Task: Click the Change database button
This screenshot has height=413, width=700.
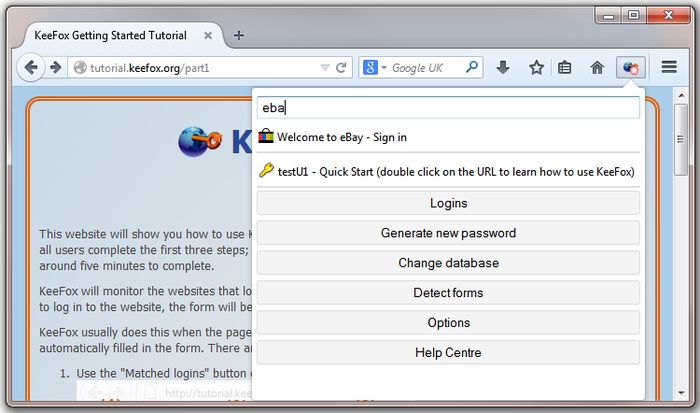Action: (x=448, y=263)
